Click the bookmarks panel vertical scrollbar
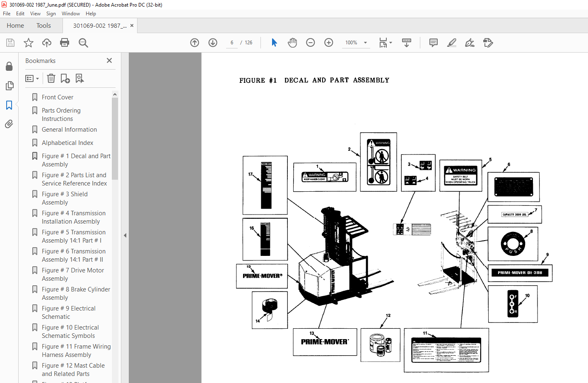Screen dimensions: 588x383 click(x=115, y=139)
